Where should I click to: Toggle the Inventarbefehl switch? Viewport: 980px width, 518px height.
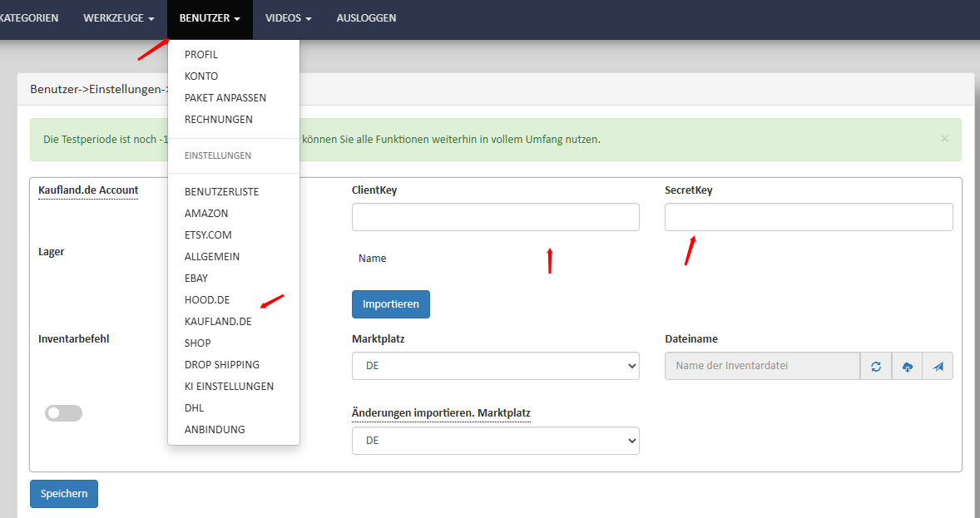pyautogui.click(x=63, y=413)
